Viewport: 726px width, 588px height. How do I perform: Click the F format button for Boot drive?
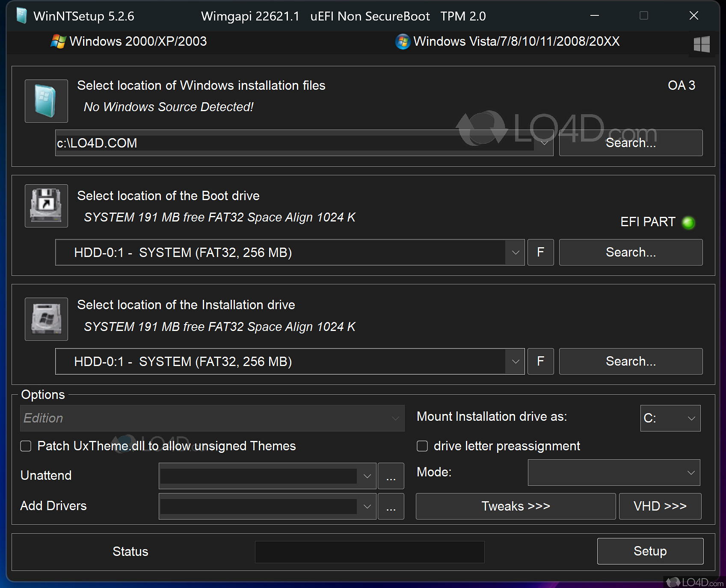[541, 252]
